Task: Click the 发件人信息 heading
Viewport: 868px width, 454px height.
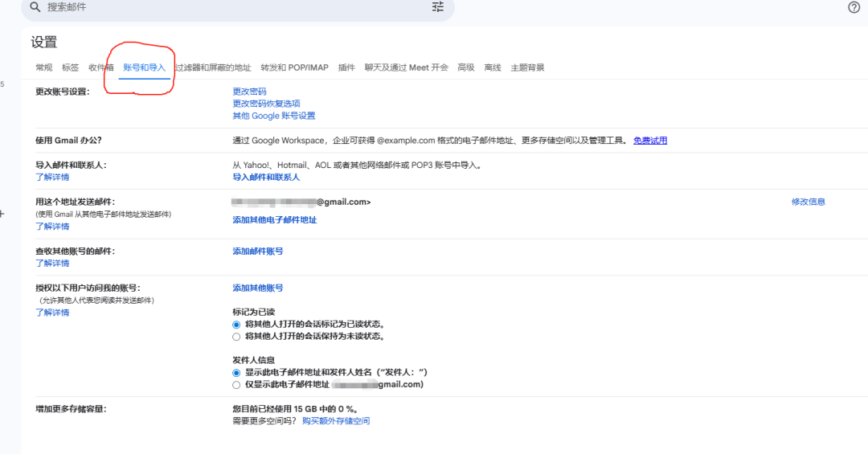Action: (253, 361)
